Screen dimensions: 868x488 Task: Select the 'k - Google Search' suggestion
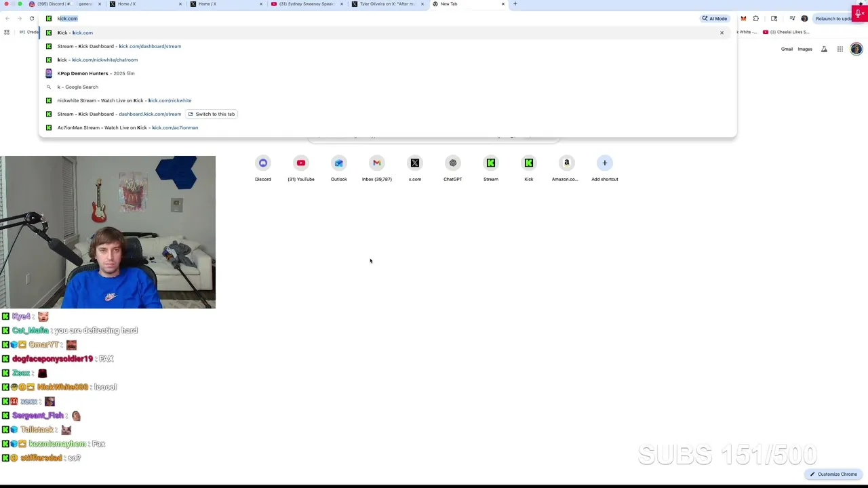tap(387, 87)
